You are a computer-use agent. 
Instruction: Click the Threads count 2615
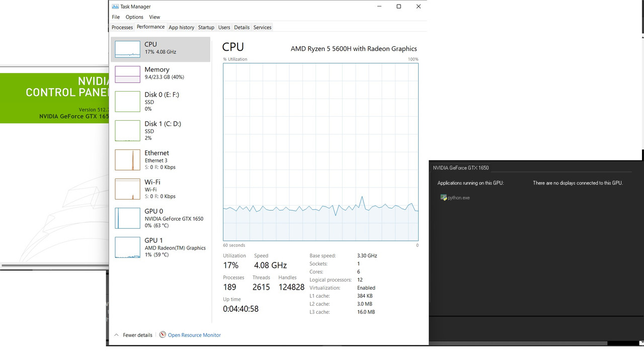coord(261,287)
